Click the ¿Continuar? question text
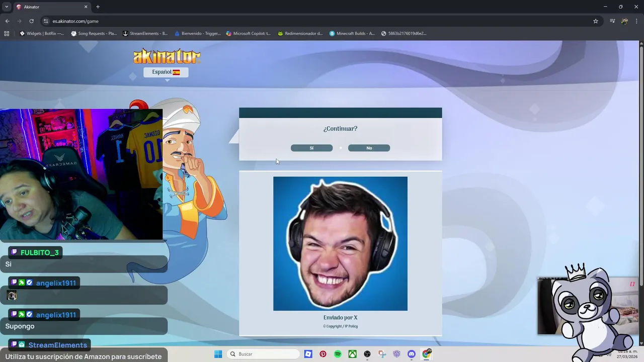 pos(340,129)
